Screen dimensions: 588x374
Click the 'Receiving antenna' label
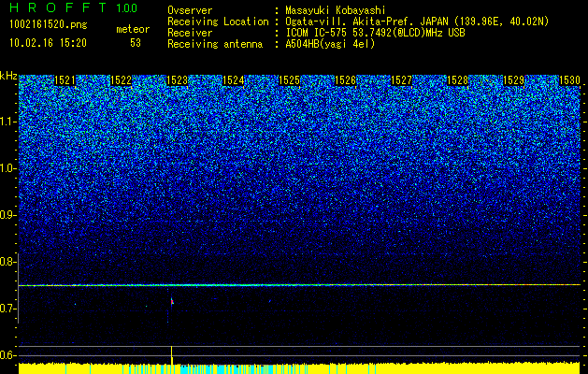[x=215, y=45]
